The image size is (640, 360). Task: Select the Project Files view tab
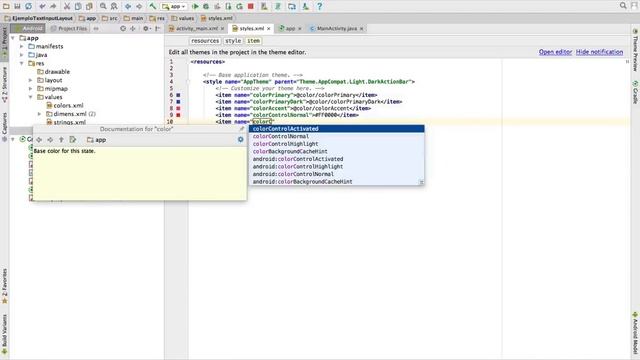coord(69,29)
